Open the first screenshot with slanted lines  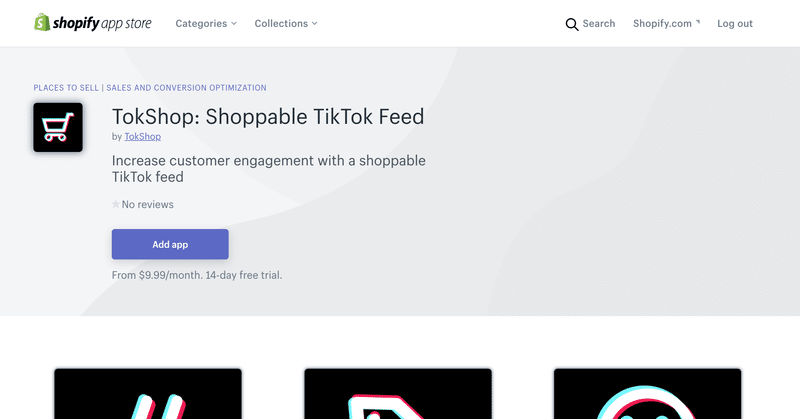pyautogui.click(x=148, y=393)
